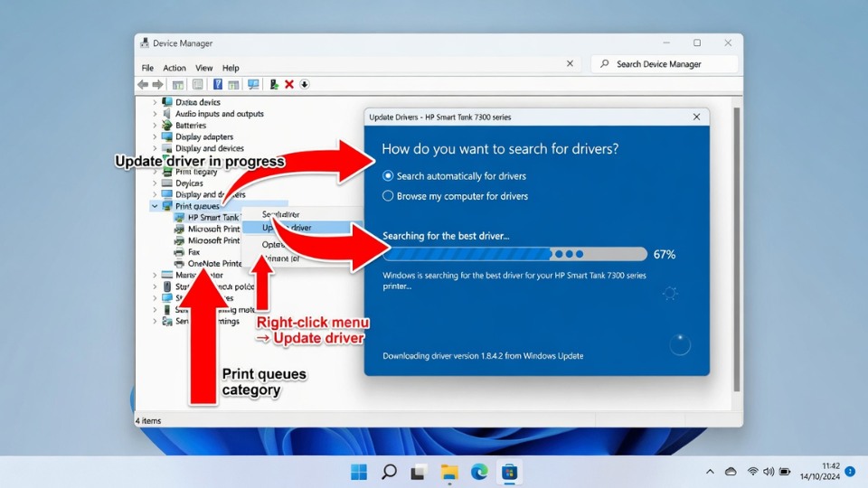Click the volume speaker tray icon
868x488 pixels.
pos(769,472)
